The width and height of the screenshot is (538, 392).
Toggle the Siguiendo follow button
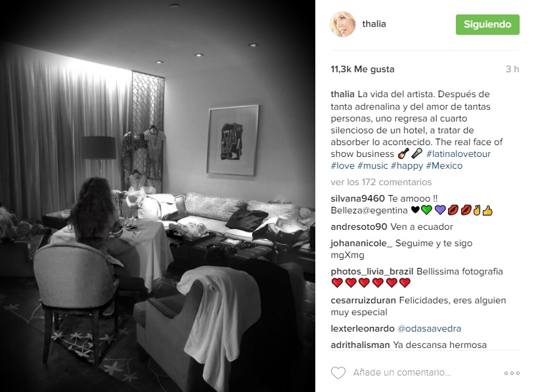[487, 24]
